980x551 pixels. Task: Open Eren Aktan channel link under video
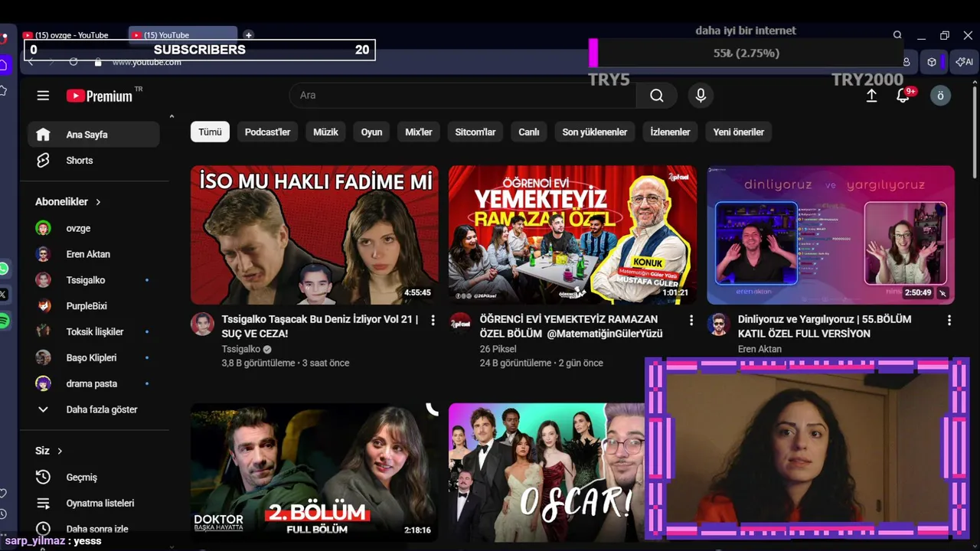coord(759,349)
